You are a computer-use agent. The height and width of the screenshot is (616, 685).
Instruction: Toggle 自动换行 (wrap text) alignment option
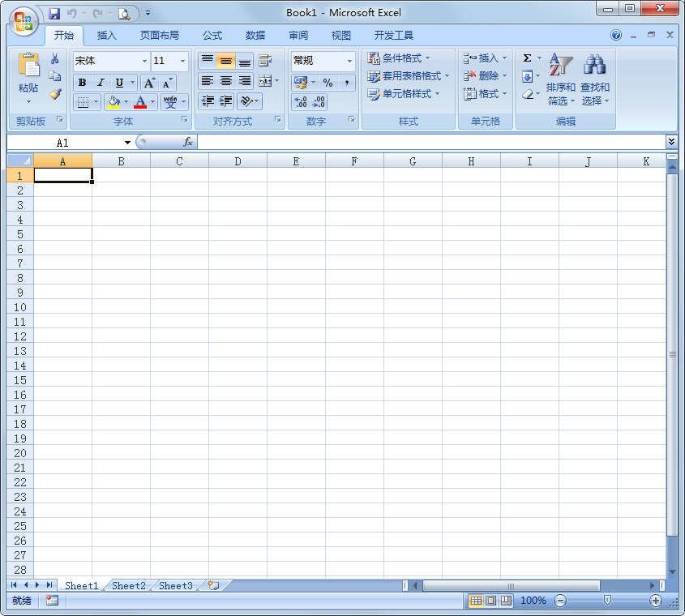coord(265,60)
